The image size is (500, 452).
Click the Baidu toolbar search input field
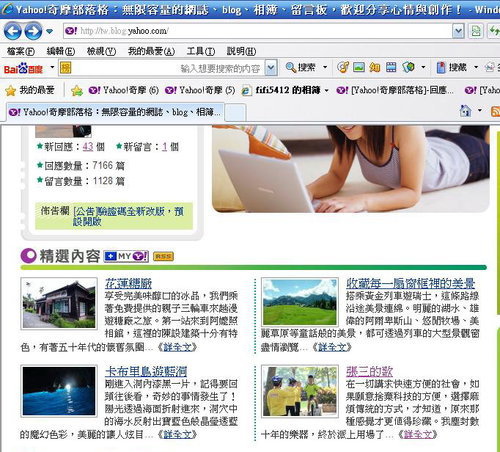pos(168,68)
